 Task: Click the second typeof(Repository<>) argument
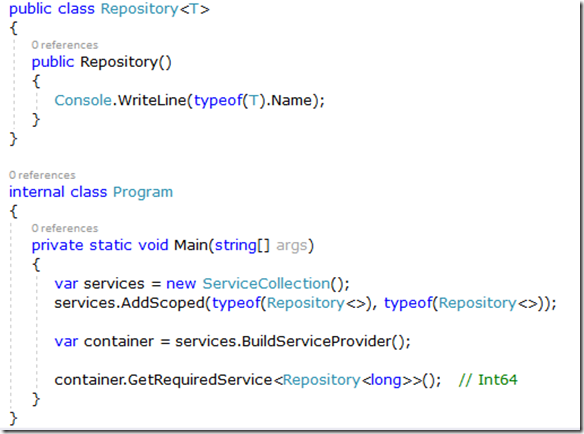(463, 303)
